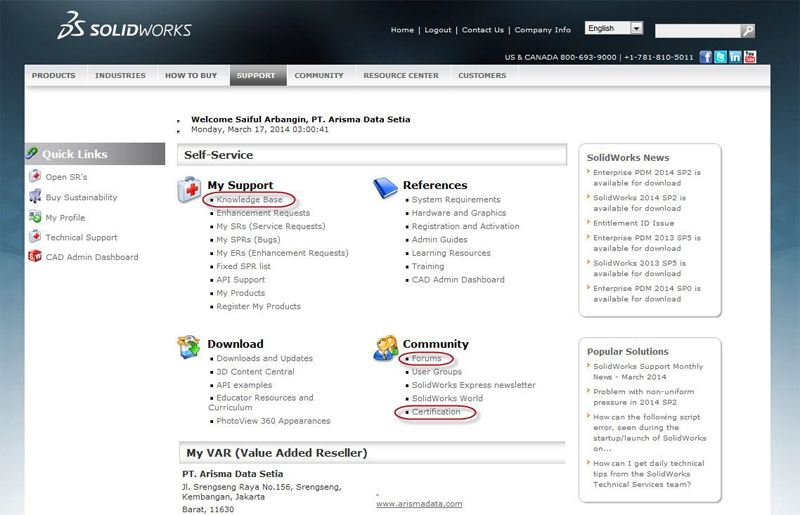This screenshot has height=515, width=800.
Task: Open the My Products link
Action: pos(240,293)
